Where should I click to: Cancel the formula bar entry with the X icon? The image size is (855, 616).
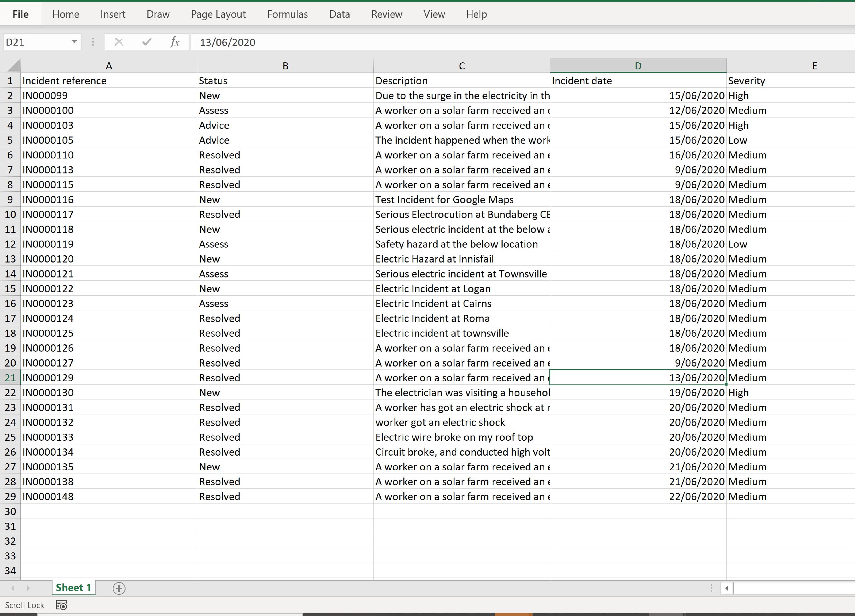(x=119, y=42)
